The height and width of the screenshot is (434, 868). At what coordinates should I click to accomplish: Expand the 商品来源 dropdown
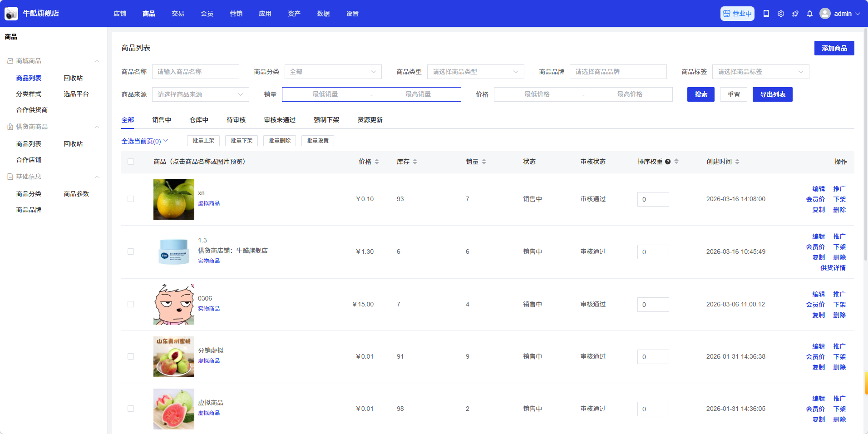[x=200, y=94]
